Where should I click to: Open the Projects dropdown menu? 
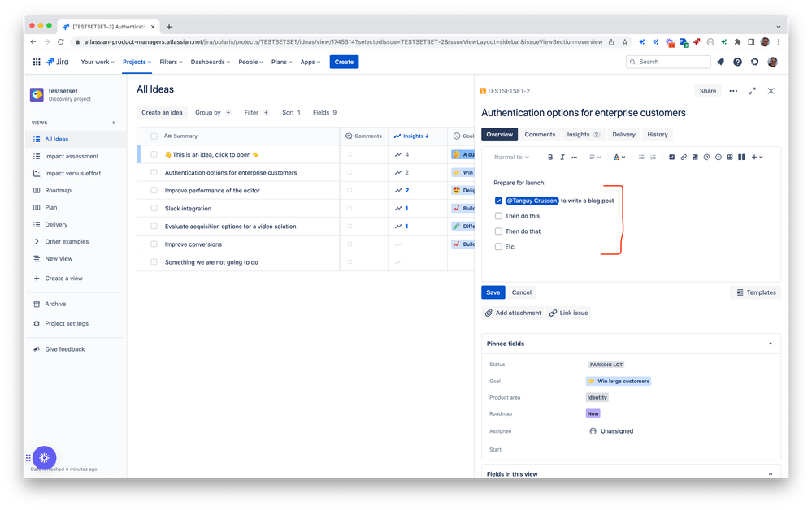click(x=137, y=62)
